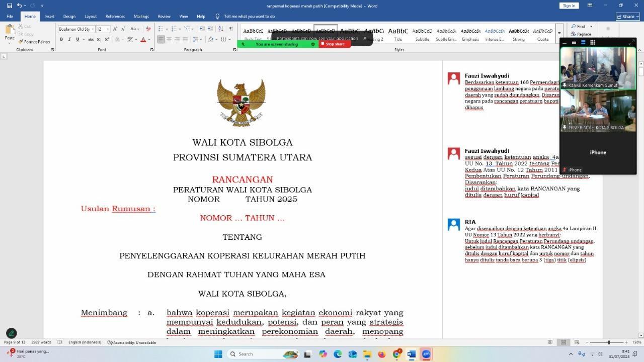Viewport: 644px width, 362px height.
Task: Save the document from Quick Access toolbar
Action: (x=10, y=6)
